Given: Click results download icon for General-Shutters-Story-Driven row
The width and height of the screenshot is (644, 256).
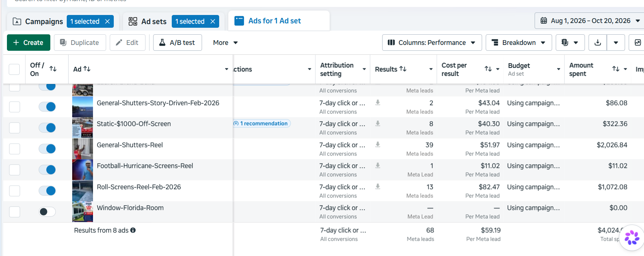Looking at the screenshot, I should 378,103.
